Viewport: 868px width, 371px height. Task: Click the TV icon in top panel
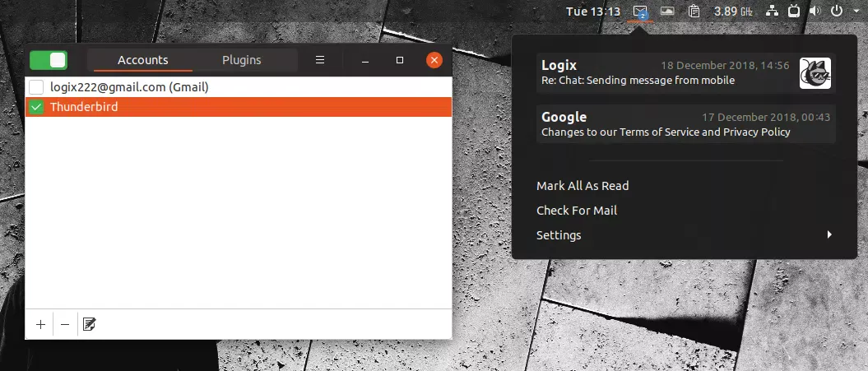tap(794, 12)
